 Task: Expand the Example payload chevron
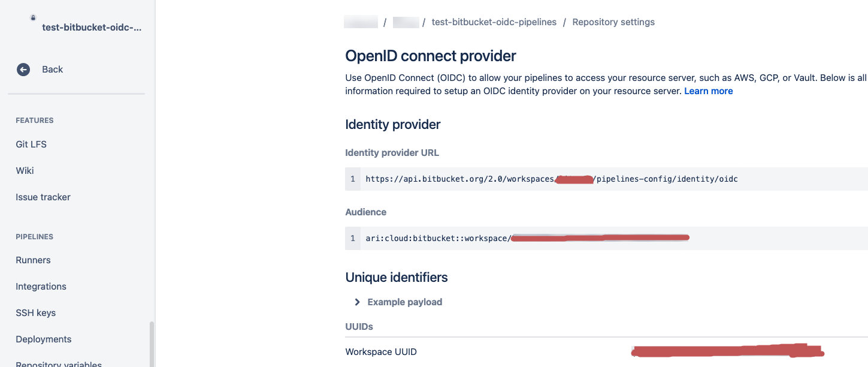point(358,302)
